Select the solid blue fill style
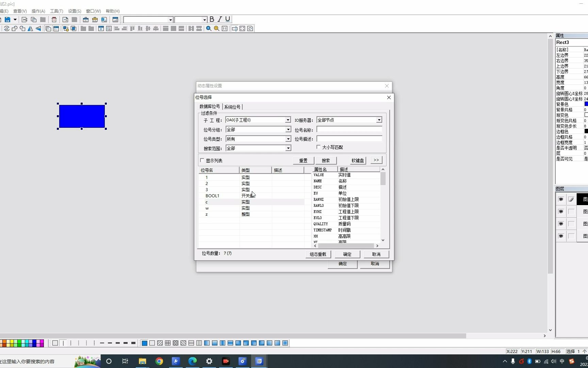Viewport: 588px width, 368px height. 145,343
